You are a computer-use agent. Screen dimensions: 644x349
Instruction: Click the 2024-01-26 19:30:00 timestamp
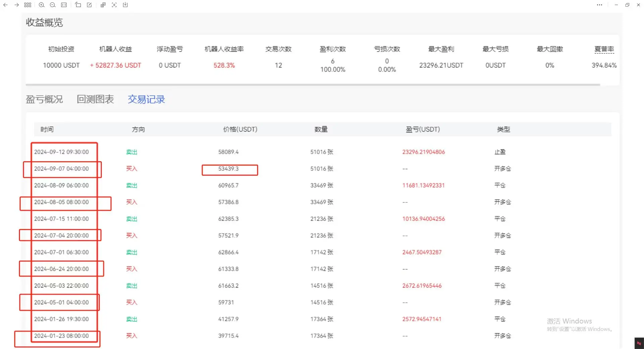coord(61,319)
